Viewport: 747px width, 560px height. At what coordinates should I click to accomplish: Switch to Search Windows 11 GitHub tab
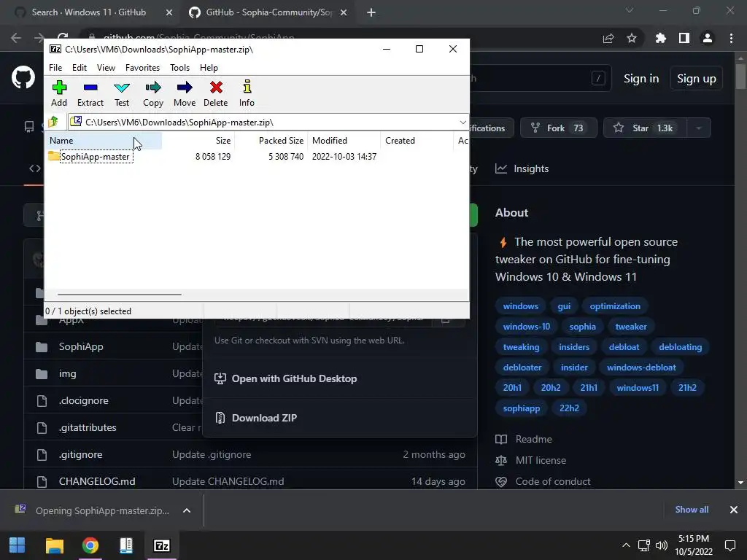tap(88, 12)
